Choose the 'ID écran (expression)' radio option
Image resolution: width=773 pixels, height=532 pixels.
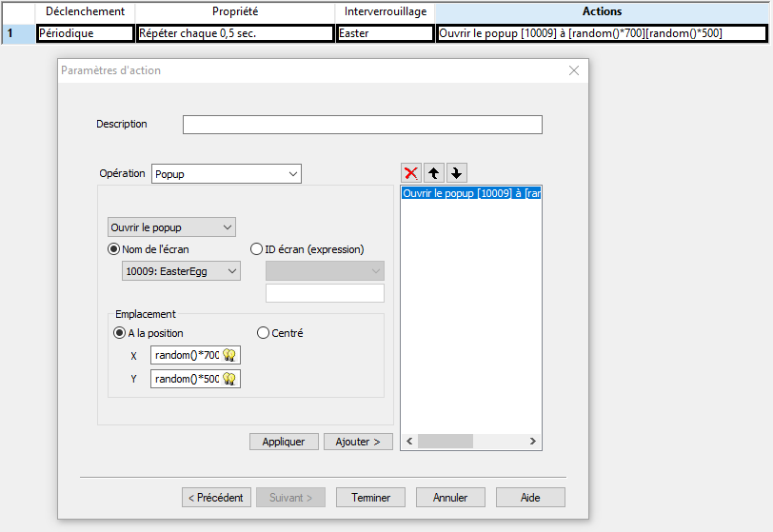pyautogui.click(x=256, y=250)
